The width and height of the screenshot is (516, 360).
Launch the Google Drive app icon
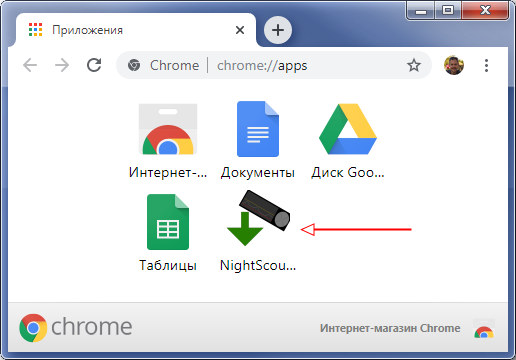[x=348, y=129]
